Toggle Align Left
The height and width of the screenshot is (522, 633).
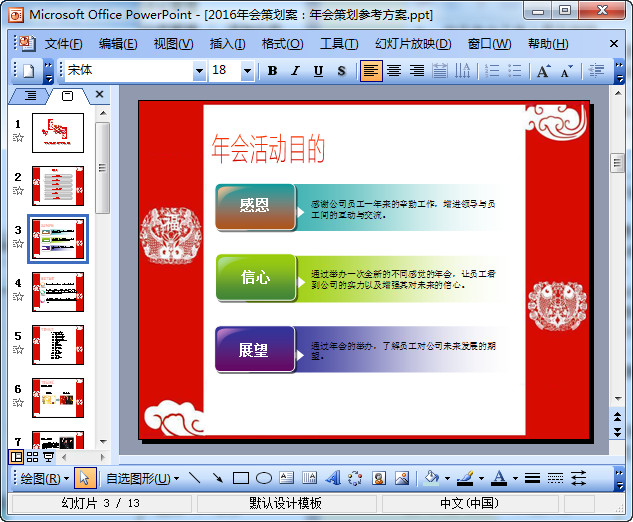point(371,71)
